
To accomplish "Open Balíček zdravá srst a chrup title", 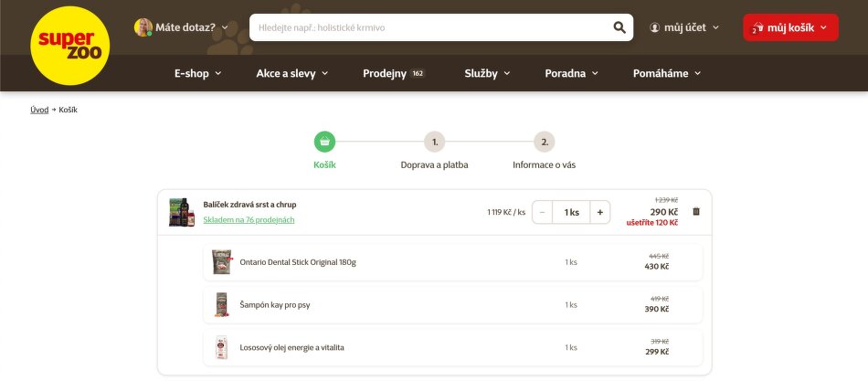I will 249,205.
